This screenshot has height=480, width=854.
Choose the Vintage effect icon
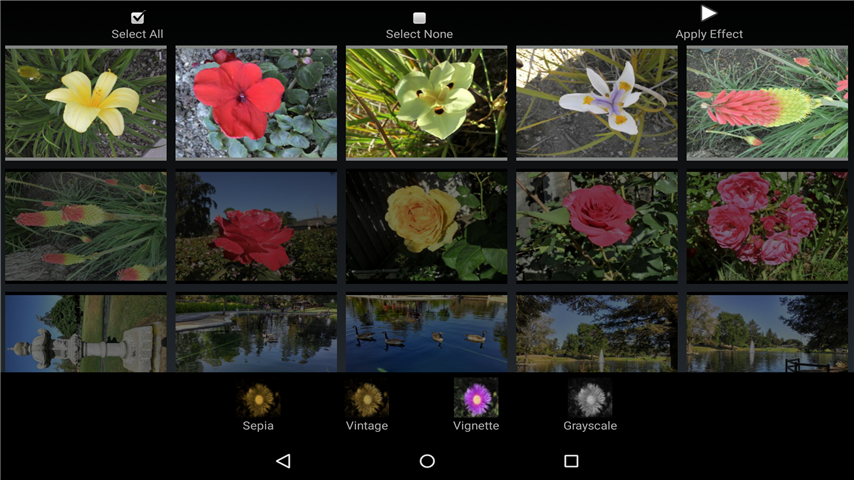367,399
